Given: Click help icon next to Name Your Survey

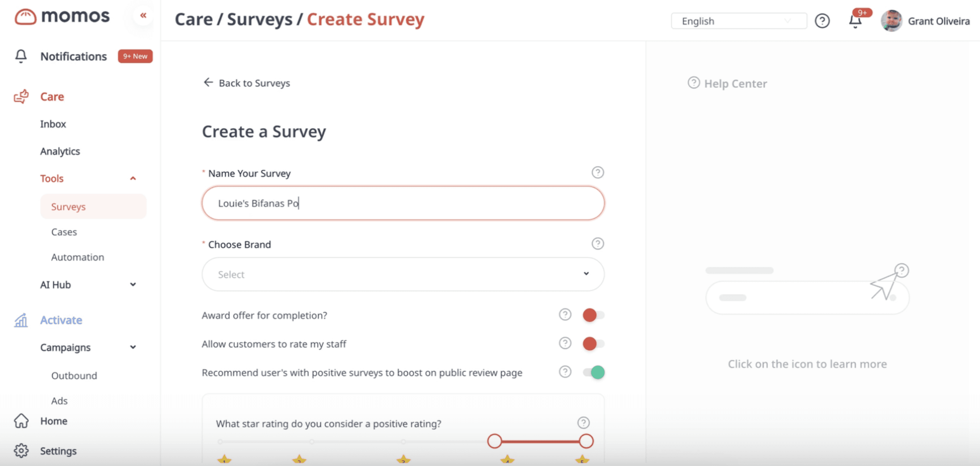Looking at the screenshot, I should point(597,173).
